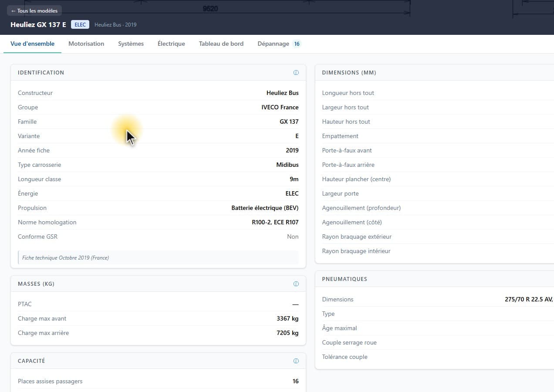Click the Largeur hors tout label
Image resolution: width=554 pixels, height=392 pixels.
click(345, 107)
